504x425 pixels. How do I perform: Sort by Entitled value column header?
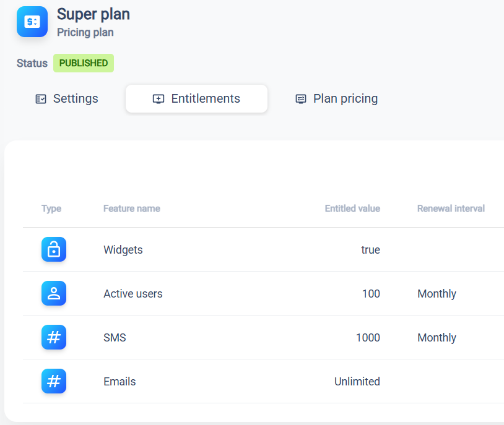[x=352, y=208]
